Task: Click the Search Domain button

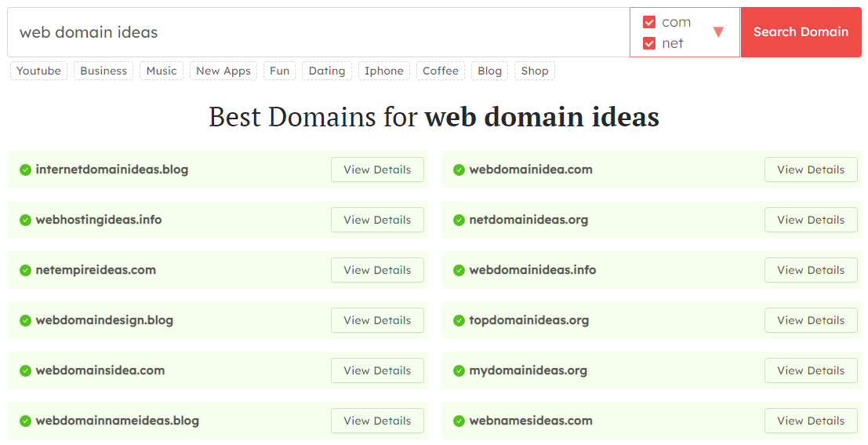Action: 801,32
